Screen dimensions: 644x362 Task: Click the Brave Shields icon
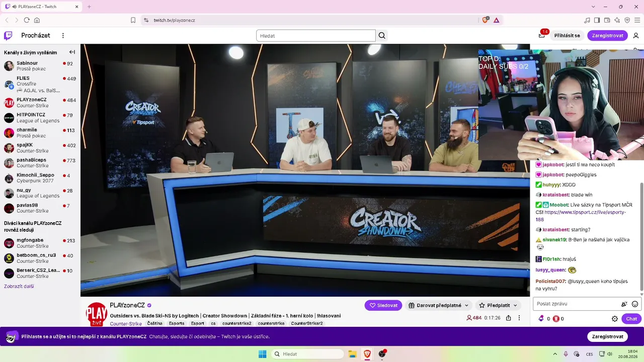(485, 20)
